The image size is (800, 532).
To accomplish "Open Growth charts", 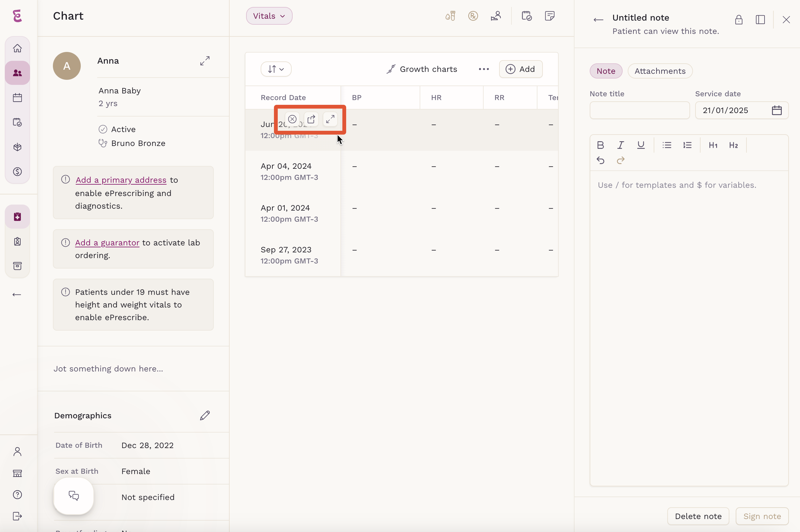I will pyautogui.click(x=422, y=69).
